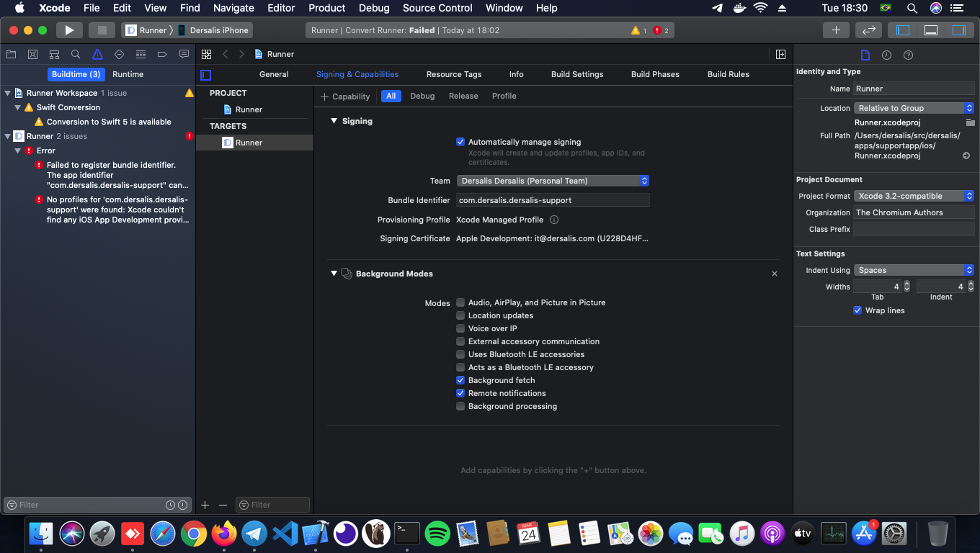The width and height of the screenshot is (980, 553).
Task: Open the Team dropdown
Action: click(553, 181)
